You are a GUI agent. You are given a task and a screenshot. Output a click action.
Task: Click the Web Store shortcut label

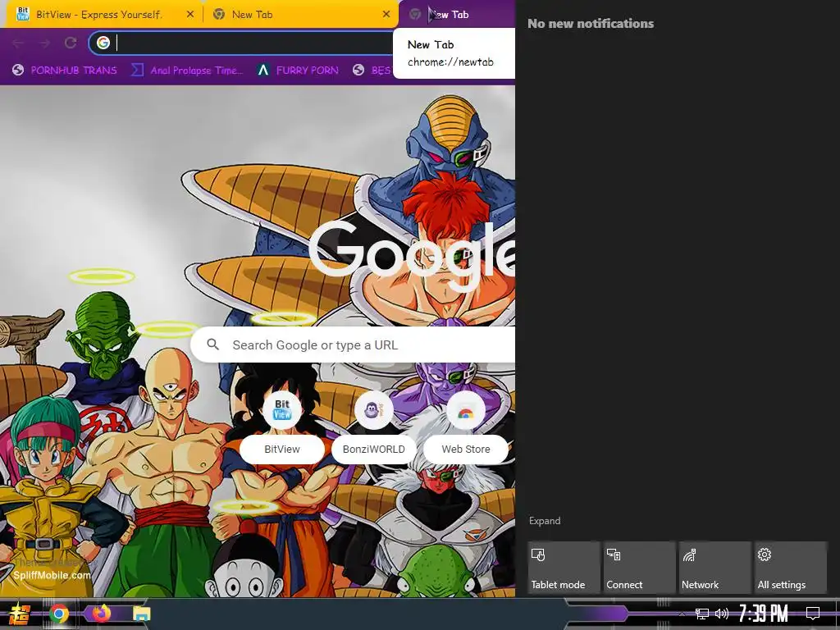pyautogui.click(x=466, y=450)
